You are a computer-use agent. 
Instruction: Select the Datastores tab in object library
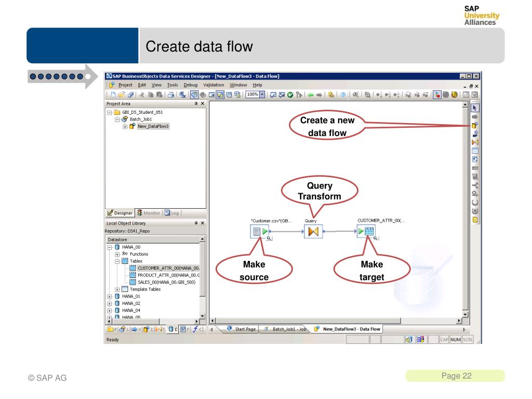pyautogui.click(x=172, y=329)
